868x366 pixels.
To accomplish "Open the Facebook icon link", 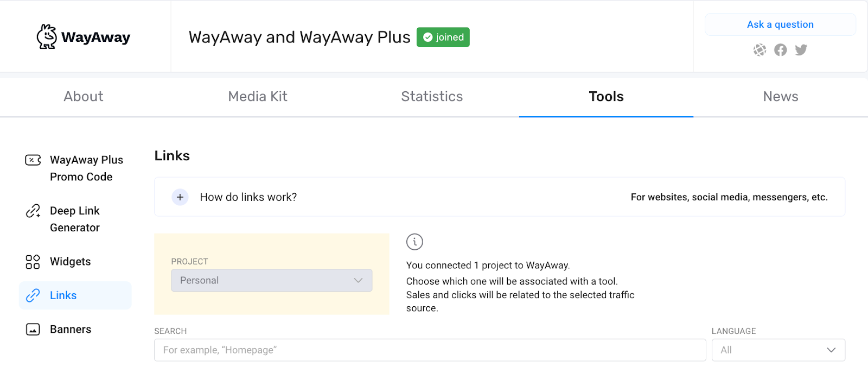I will tap(780, 50).
